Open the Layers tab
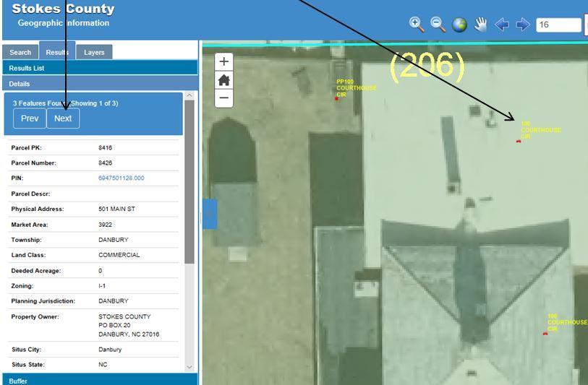 94,52
